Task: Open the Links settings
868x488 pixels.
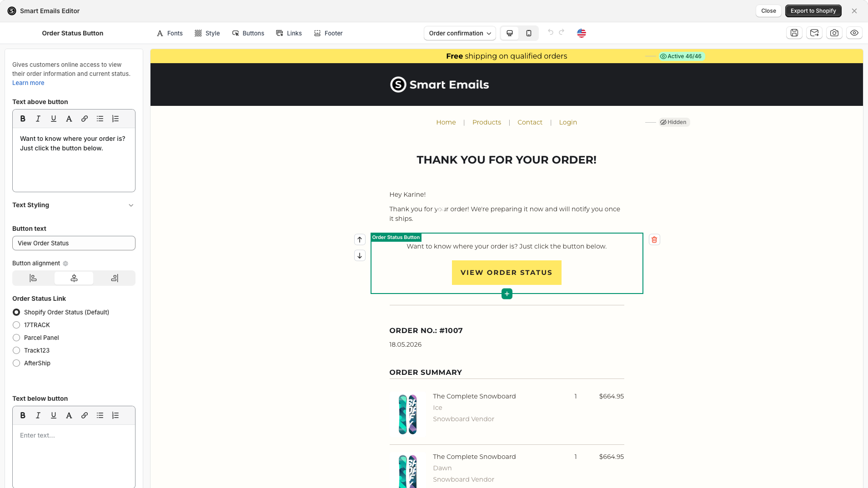Action: [x=289, y=33]
